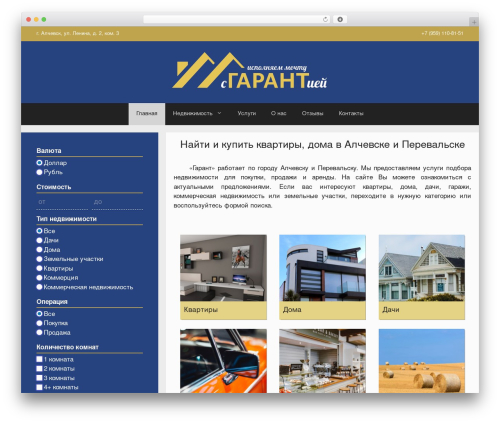The height and width of the screenshot is (423, 500).
Task: Select the Доллар currency radio
Action: (x=39, y=163)
